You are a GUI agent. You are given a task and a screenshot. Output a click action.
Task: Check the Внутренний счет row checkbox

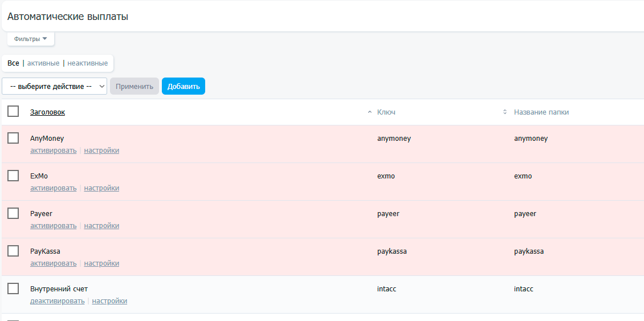point(13,289)
